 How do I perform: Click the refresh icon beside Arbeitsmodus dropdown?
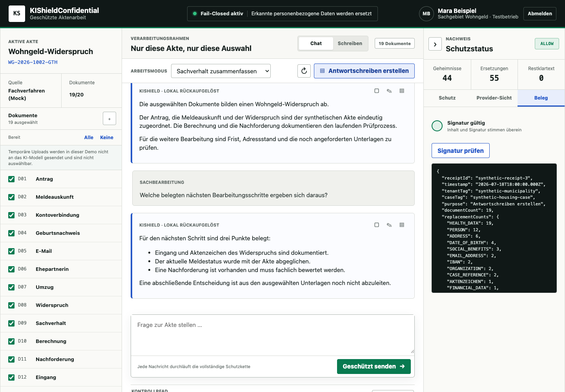[x=304, y=71]
